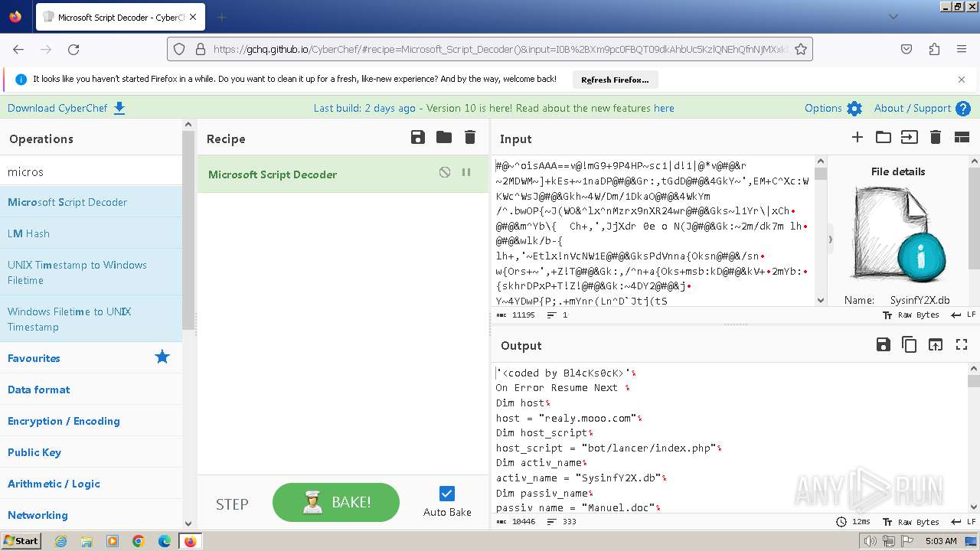Open the volume control in system tray
This screenshot has width=980, height=551.
[x=870, y=541]
